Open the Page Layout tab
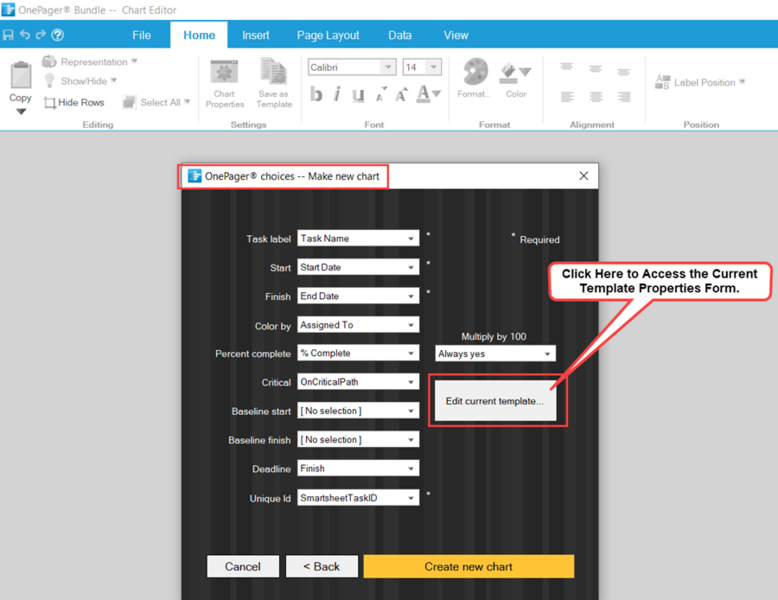Viewport: 778px width, 600px height. pos(328,35)
